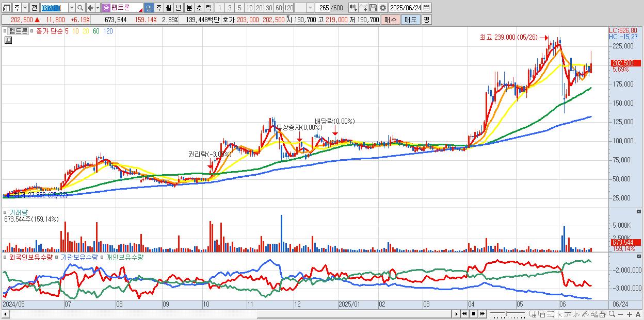Screen dimensions: 644x320
Task: Click the dotted range selection icon
Action: [550, 314]
